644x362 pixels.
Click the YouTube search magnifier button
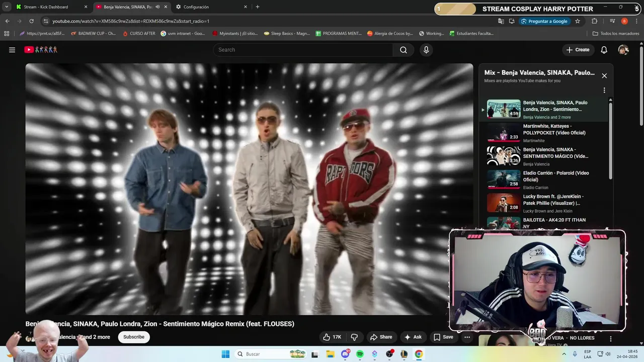point(404,50)
